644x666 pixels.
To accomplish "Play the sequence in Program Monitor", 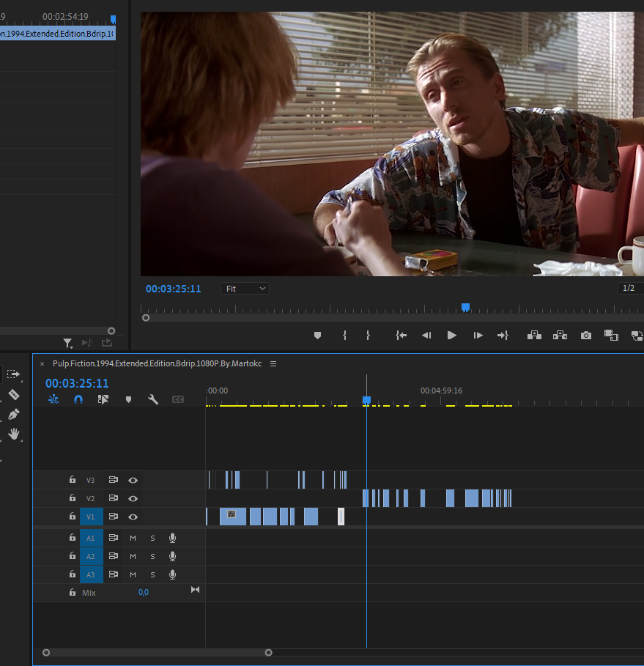I will click(x=452, y=336).
